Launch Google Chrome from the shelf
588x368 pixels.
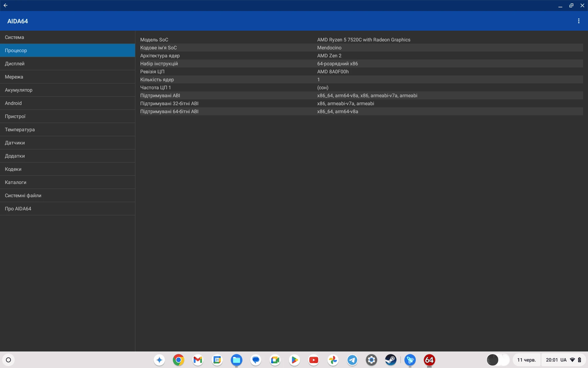click(x=179, y=360)
